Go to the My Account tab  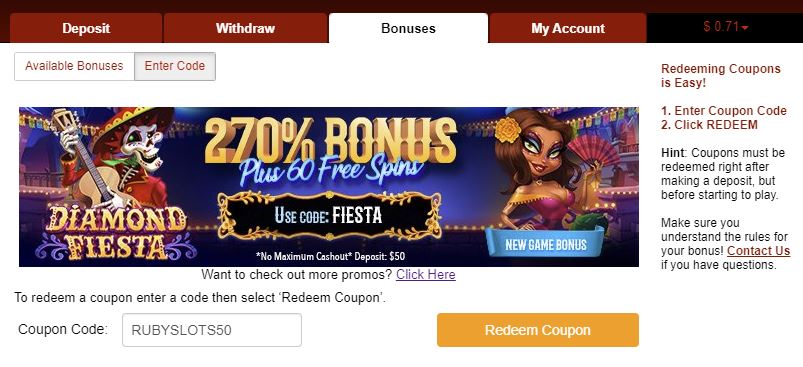click(567, 28)
